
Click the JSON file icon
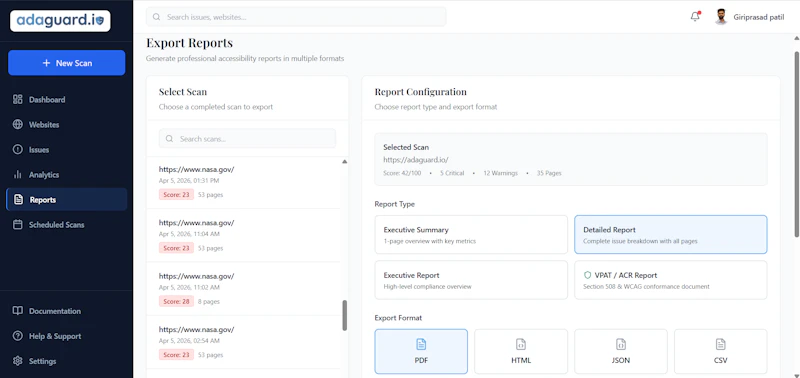620,344
